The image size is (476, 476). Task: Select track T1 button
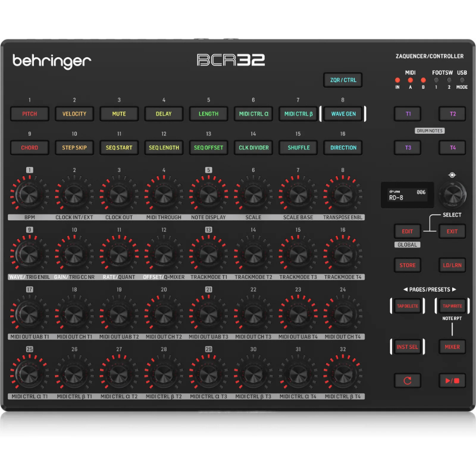click(x=408, y=114)
